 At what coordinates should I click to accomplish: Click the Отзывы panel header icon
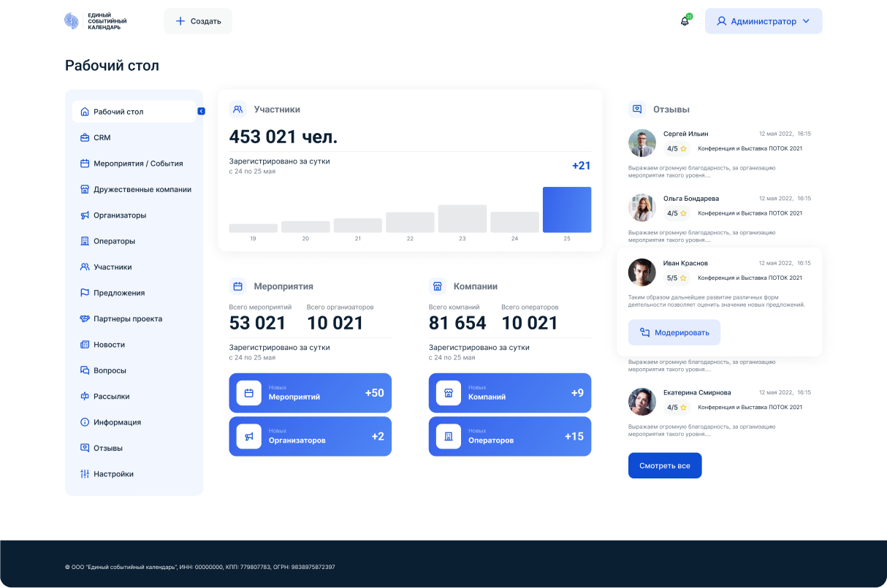tap(637, 110)
